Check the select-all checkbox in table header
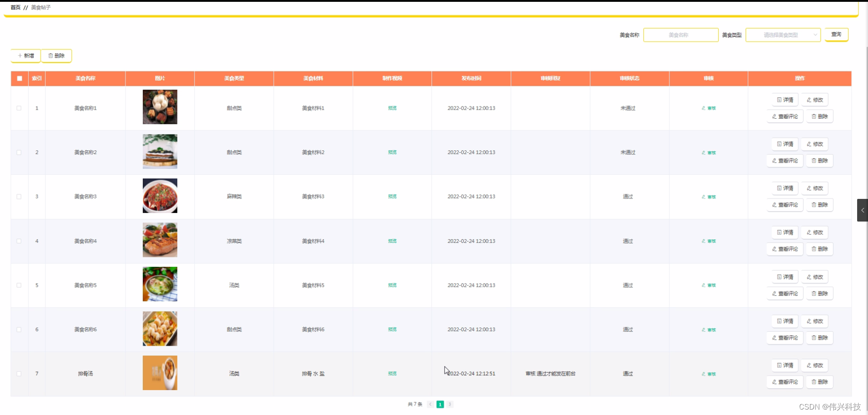868x415 pixels. tap(19, 78)
